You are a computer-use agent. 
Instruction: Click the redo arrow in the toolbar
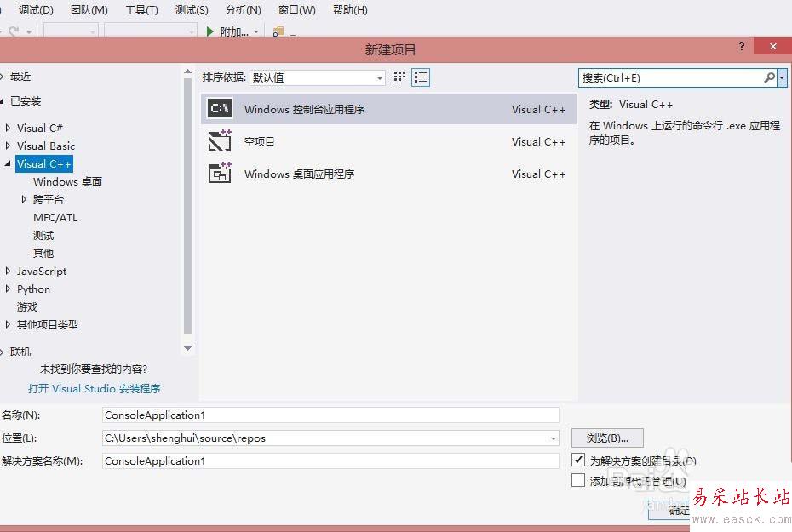coord(14,31)
